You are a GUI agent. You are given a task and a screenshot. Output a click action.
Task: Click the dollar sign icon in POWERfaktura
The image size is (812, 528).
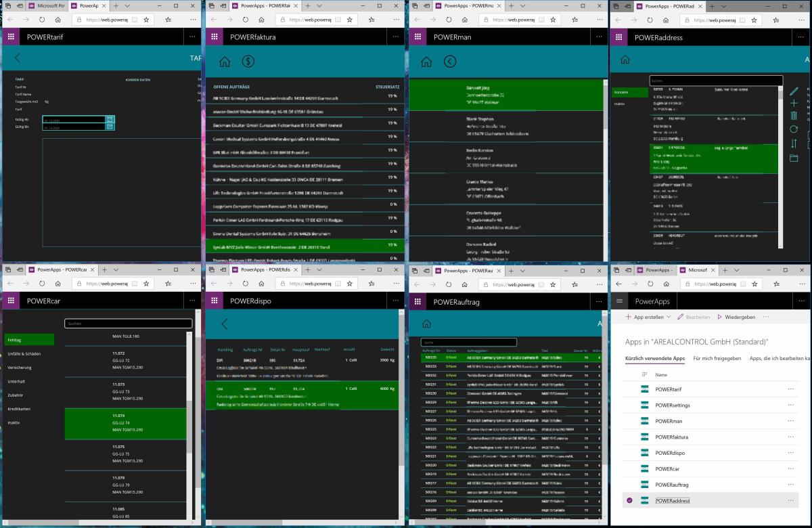coord(248,62)
